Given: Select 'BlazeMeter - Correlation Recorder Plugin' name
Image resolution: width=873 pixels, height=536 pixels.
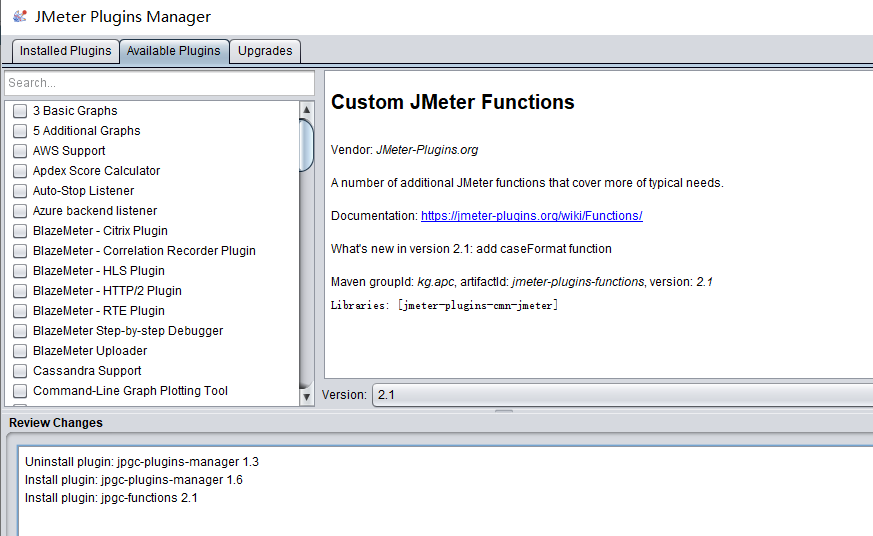Looking at the screenshot, I should click(144, 251).
